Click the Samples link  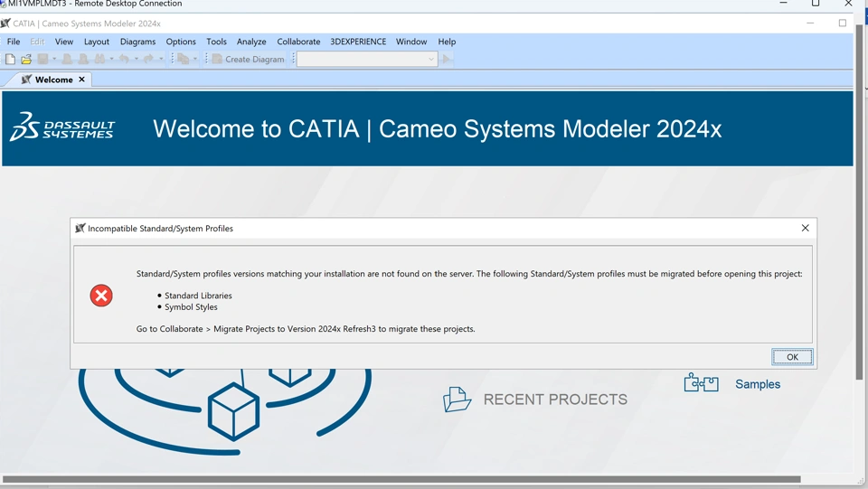click(x=758, y=384)
